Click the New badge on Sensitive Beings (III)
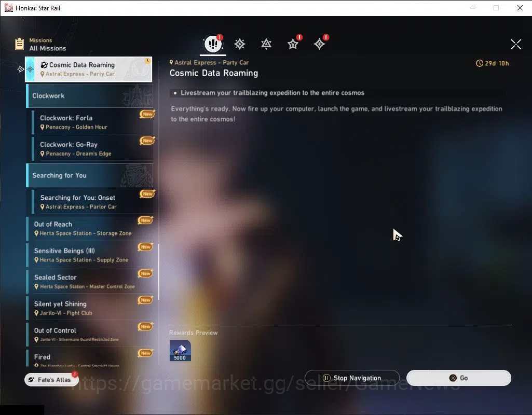 145,247
